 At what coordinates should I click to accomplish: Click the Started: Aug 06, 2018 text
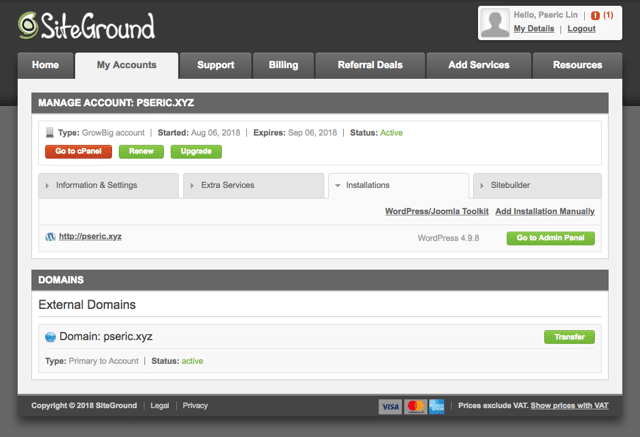point(199,133)
